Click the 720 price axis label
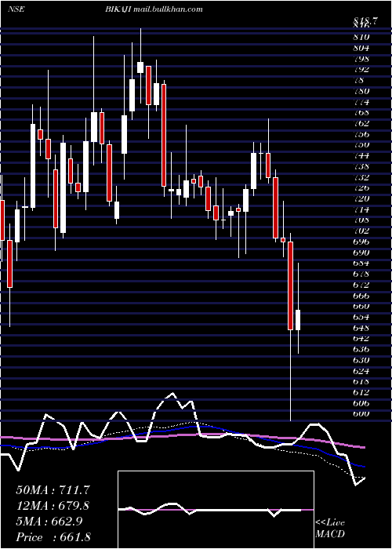 click(362, 198)
